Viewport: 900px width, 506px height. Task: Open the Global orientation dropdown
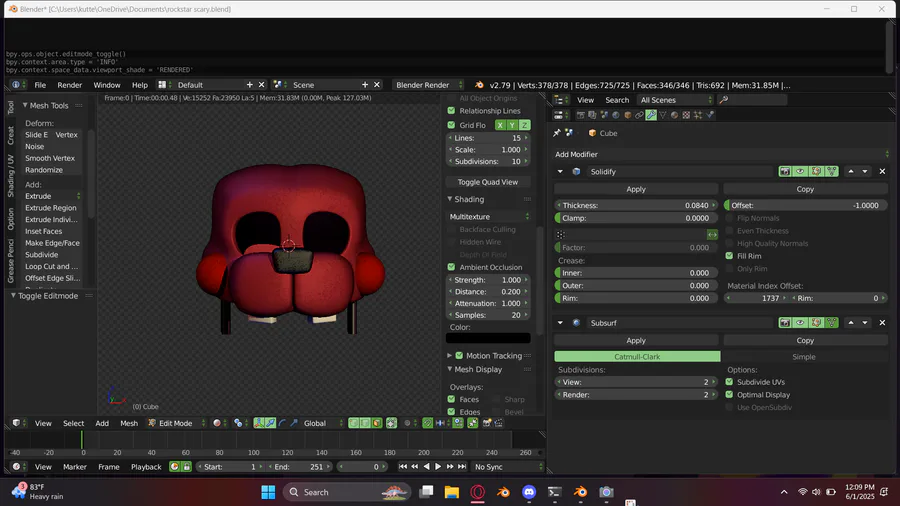(322, 423)
